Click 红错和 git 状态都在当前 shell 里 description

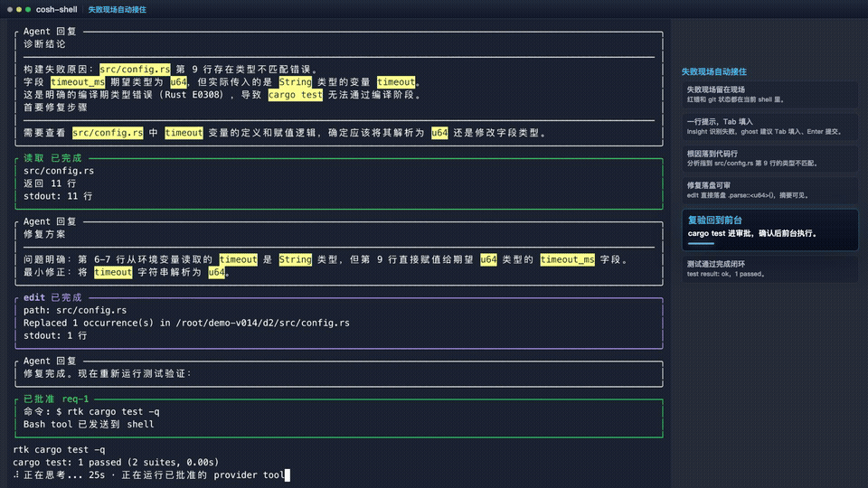pos(736,99)
